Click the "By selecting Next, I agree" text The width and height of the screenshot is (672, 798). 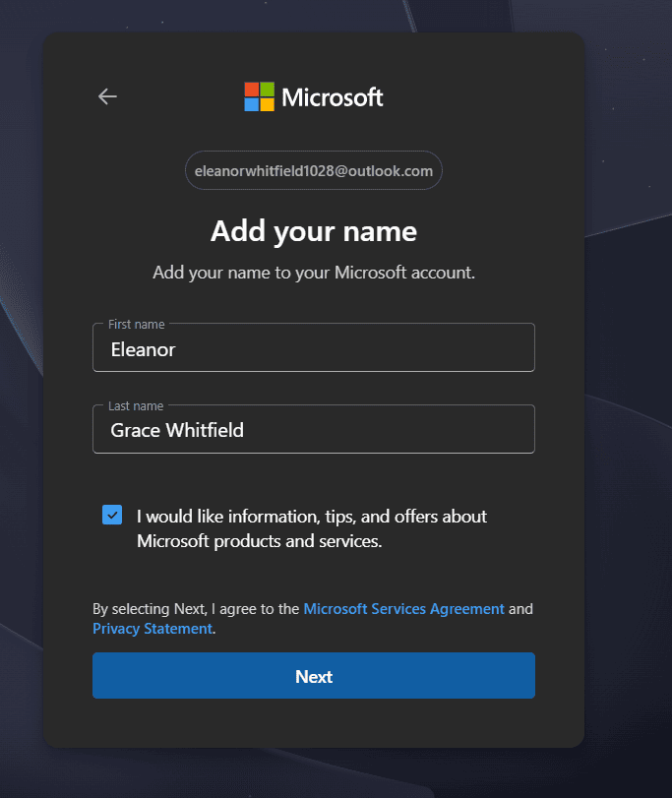[x=195, y=609]
